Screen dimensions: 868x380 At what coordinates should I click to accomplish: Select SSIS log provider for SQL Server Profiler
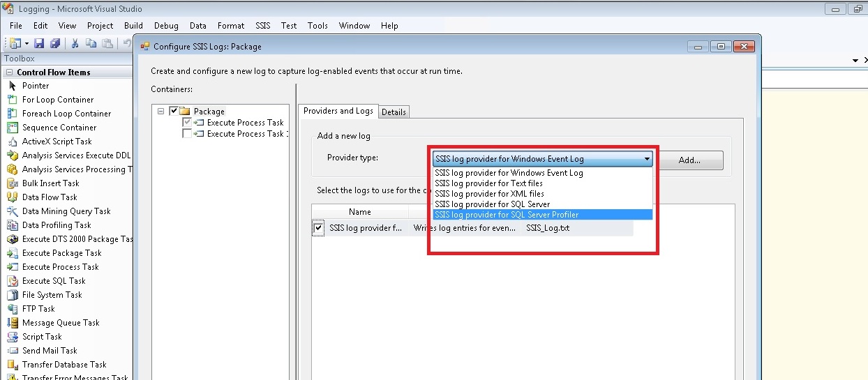(x=507, y=215)
